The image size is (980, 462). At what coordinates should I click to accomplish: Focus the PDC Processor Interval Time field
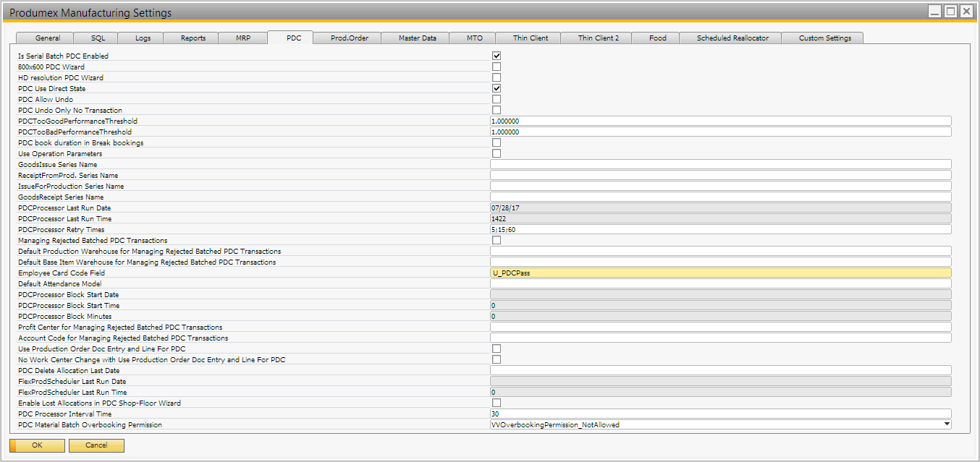[720, 414]
